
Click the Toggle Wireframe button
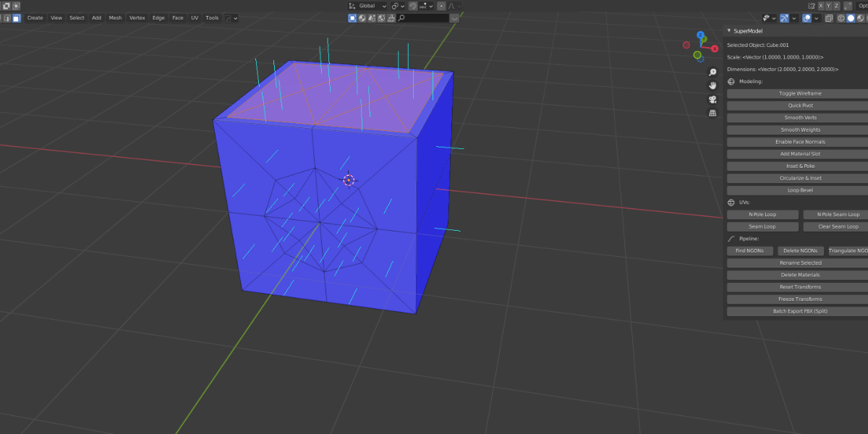point(799,93)
